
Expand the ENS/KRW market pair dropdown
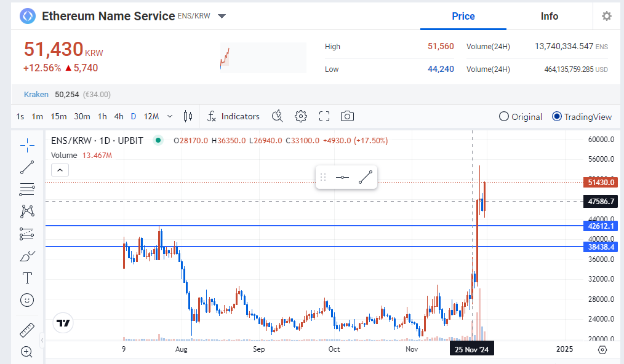coord(222,16)
